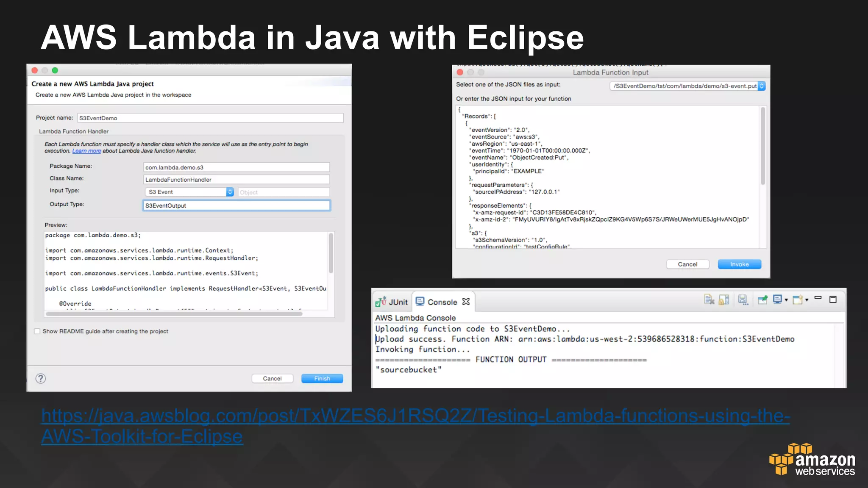
Task: Minimize the Console view panel
Action: coord(818,298)
